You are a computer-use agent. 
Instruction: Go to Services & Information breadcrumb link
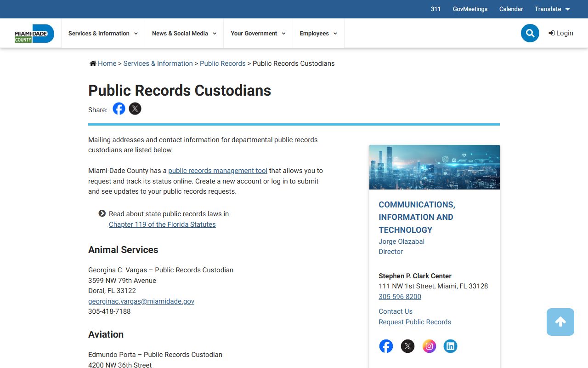click(158, 63)
